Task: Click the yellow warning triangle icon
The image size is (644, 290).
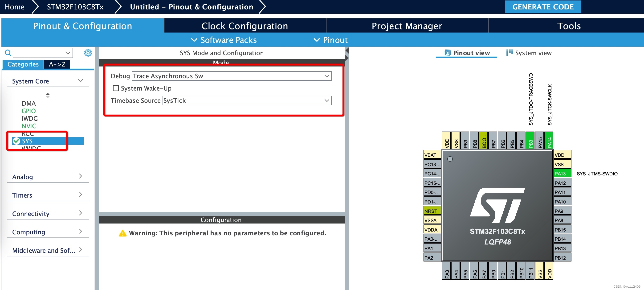Action: click(122, 233)
